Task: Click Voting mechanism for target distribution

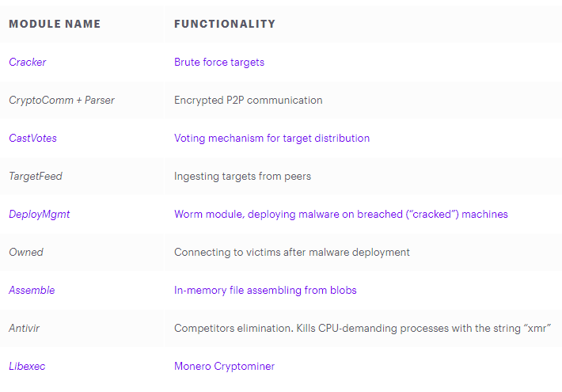Action: (272, 139)
